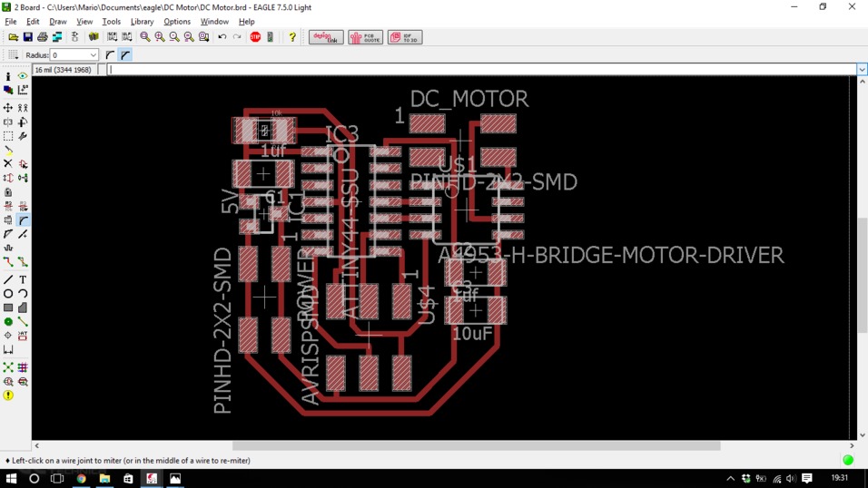The width and height of the screenshot is (868, 488).
Task: Click the command line input field
Action: (481, 70)
